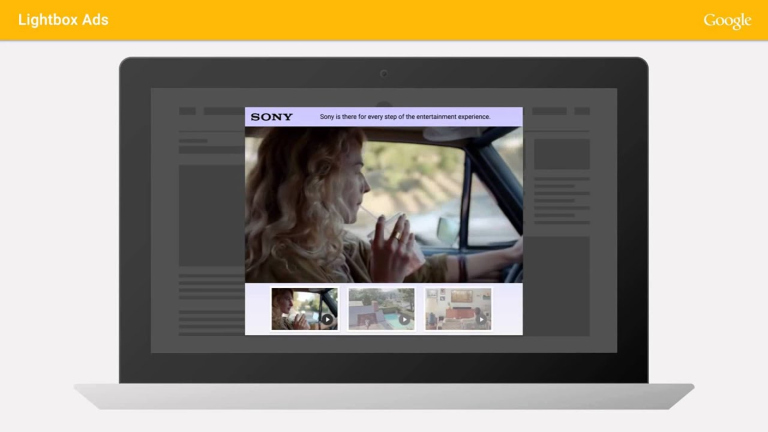Image resolution: width=768 pixels, height=432 pixels.
Task: Click the laptop webcam above the screen
Action: (x=384, y=73)
